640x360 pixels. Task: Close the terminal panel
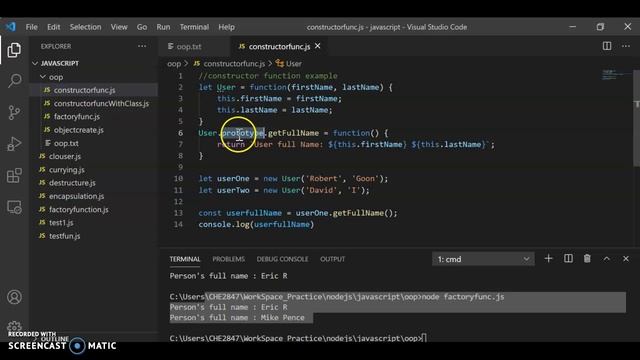tap(626, 259)
